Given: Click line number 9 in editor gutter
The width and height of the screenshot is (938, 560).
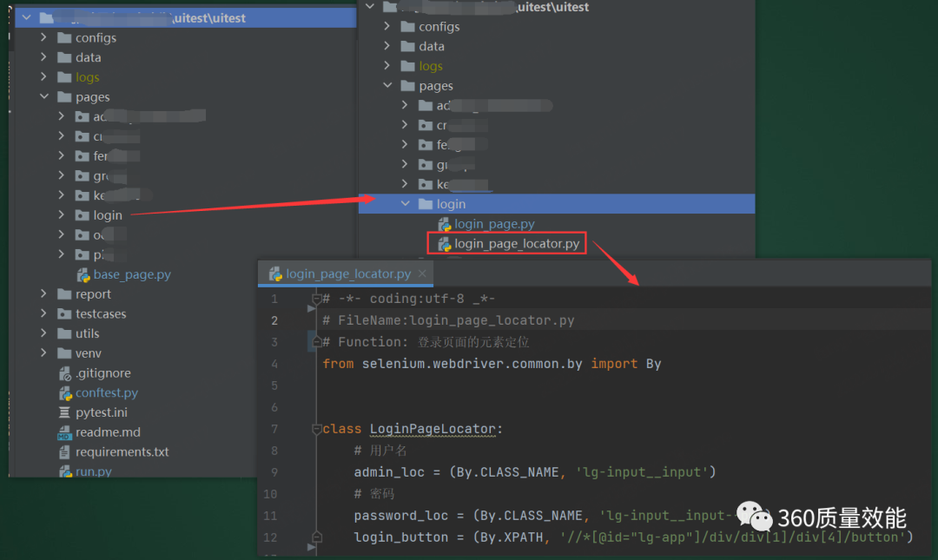Looking at the screenshot, I should pyautogui.click(x=274, y=472).
